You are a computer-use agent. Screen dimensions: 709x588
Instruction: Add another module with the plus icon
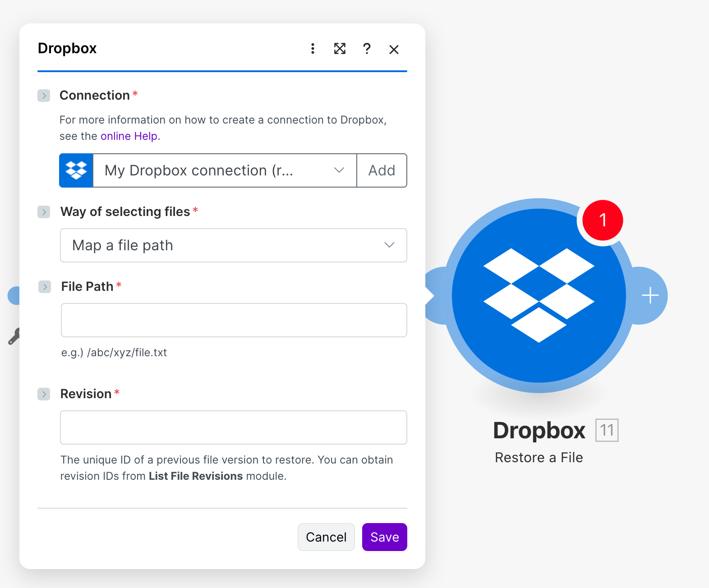[x=650, y=295]
